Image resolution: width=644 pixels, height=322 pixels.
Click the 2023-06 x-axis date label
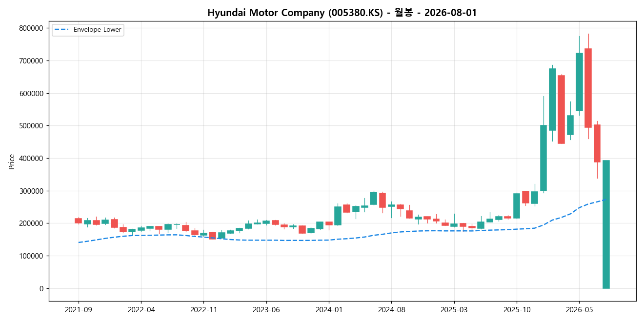click(266, 309)
